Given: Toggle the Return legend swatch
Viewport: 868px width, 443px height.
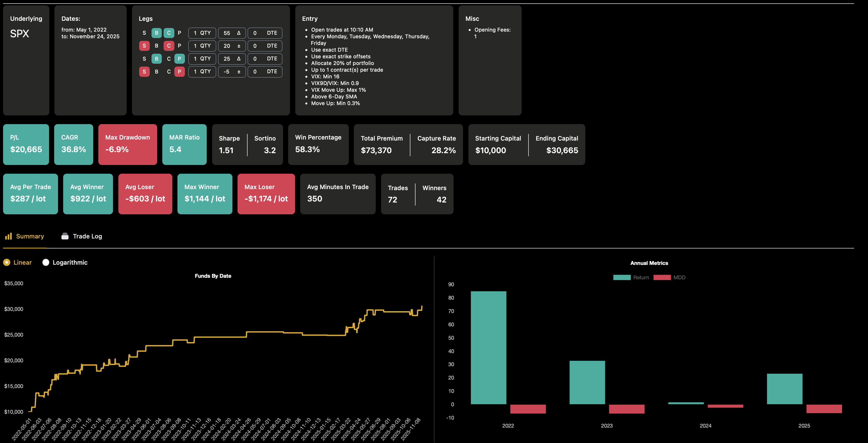Looking at the screenshot, I should tap(622, 278).
